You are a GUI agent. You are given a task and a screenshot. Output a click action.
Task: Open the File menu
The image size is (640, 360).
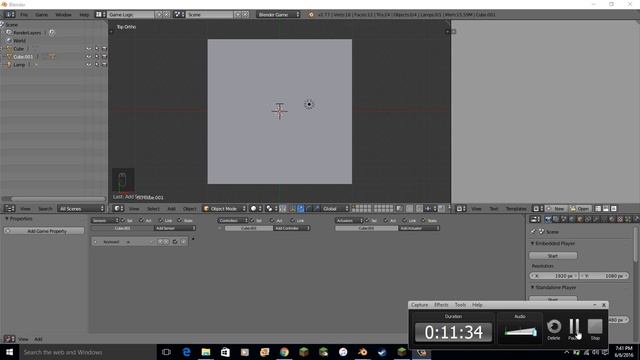(24, 14)
